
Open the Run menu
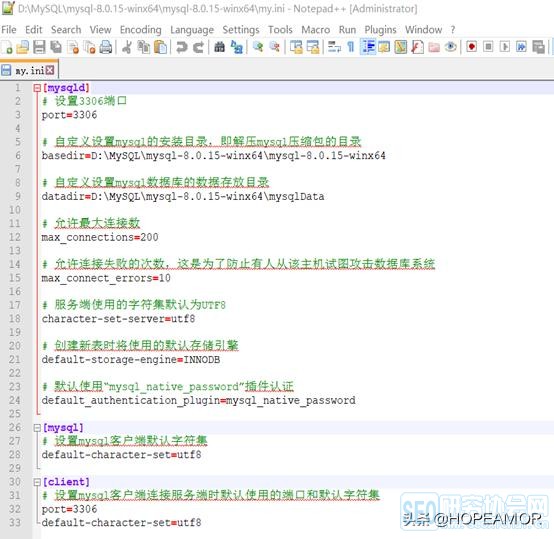tap(347, 30)
